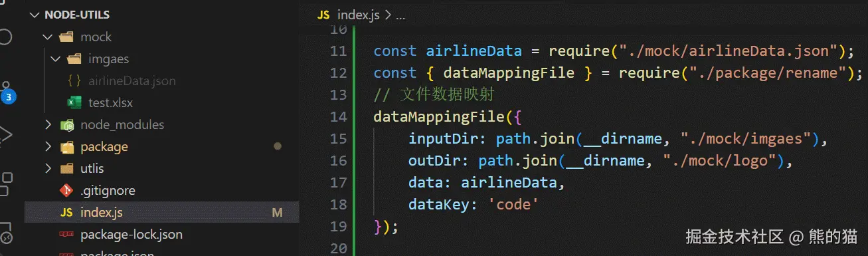Click the npm icon of package-lock.json
Image resolution: width=868 pixels, height=256 pixels.
(x=66, y=235)
